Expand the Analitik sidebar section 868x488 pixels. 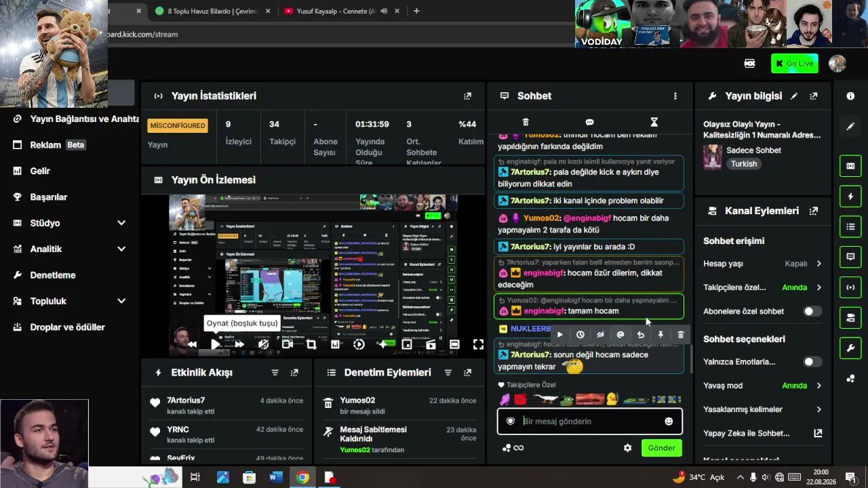coord(121,249)
